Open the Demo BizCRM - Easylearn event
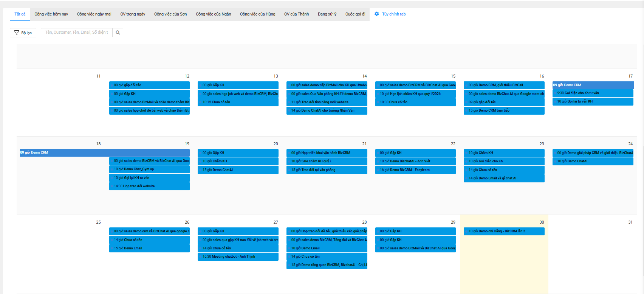This screenshot has width=644, height=294. coord(415,170)
